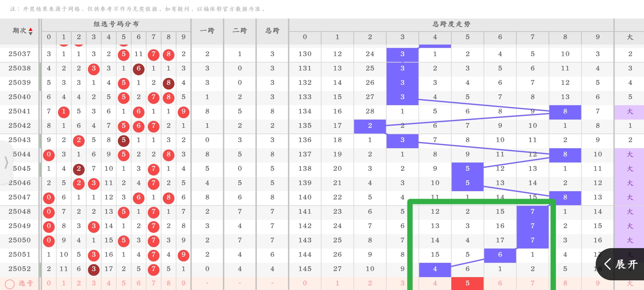Click the 二跨 column header
This screenshot has height=290, width=644.
tap(240, 31)
